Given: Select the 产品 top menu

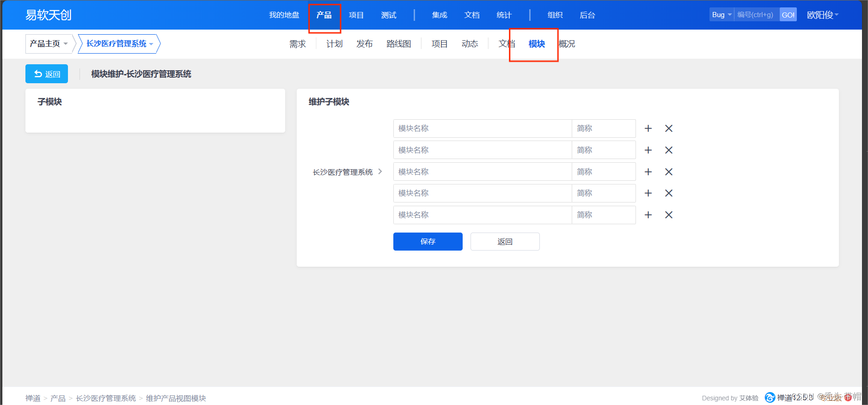Looking at the screenshot, I should click(324, 15).
